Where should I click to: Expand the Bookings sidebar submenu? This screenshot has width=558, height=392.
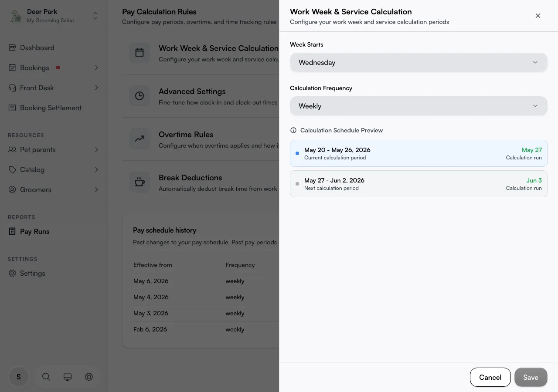96,68
